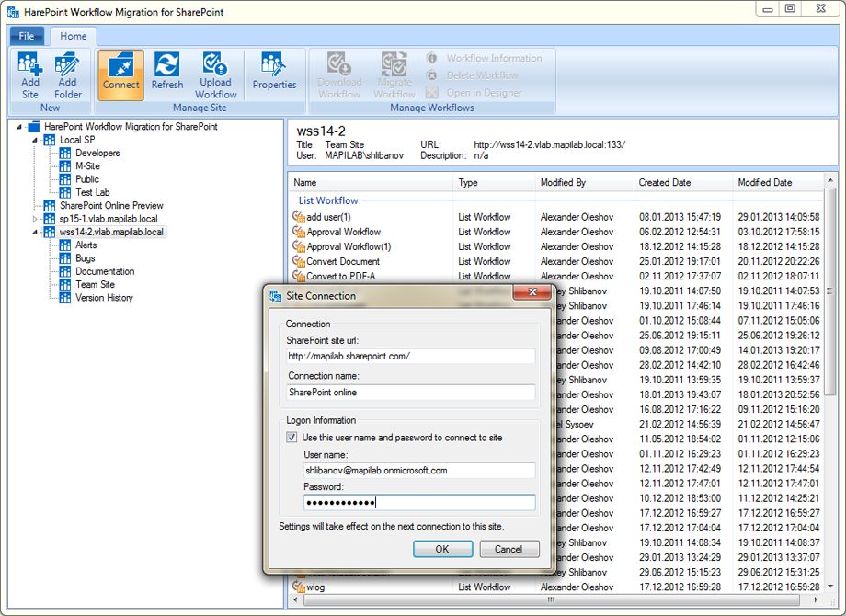The height and width of the screenshot is (616, 846).
Task: Close the Site Connection dialog
Action: point(532,291)
